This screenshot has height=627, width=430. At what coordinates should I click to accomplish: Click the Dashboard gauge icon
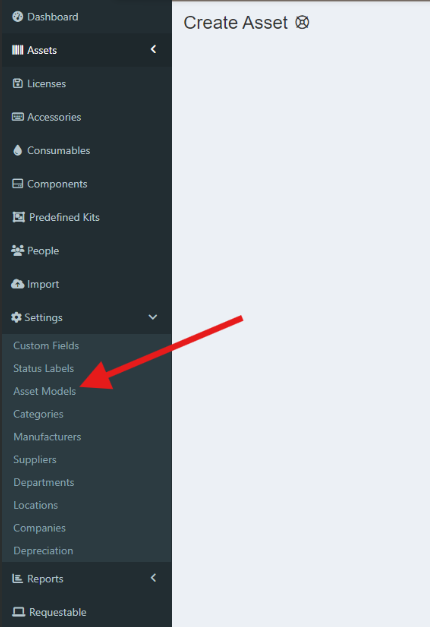pyautogui.click(x=18, y=17)
